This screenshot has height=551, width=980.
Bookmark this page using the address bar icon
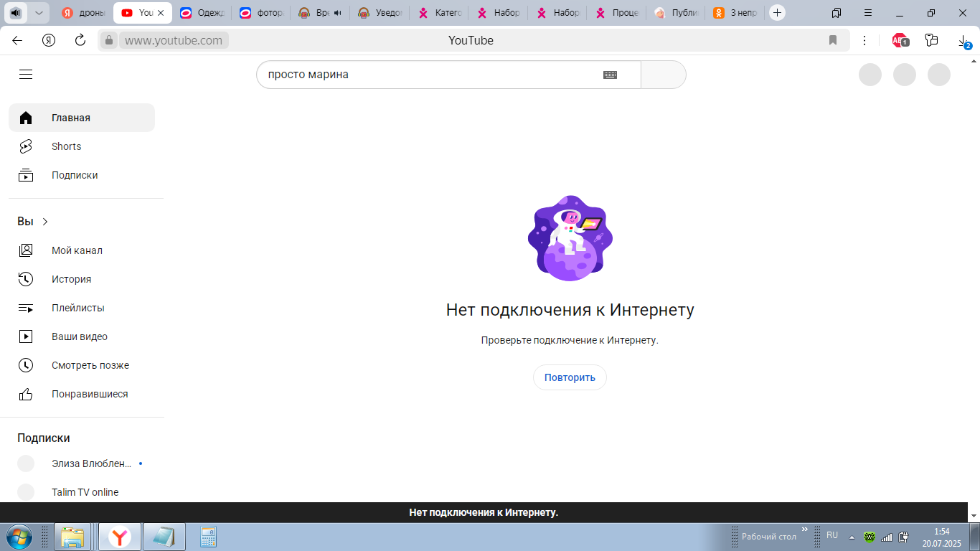point(833,40)
